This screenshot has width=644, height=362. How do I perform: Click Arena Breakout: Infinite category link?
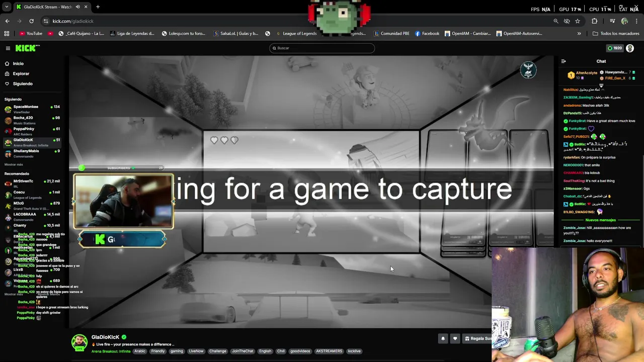pyautogui.click(x=111, y=351)
